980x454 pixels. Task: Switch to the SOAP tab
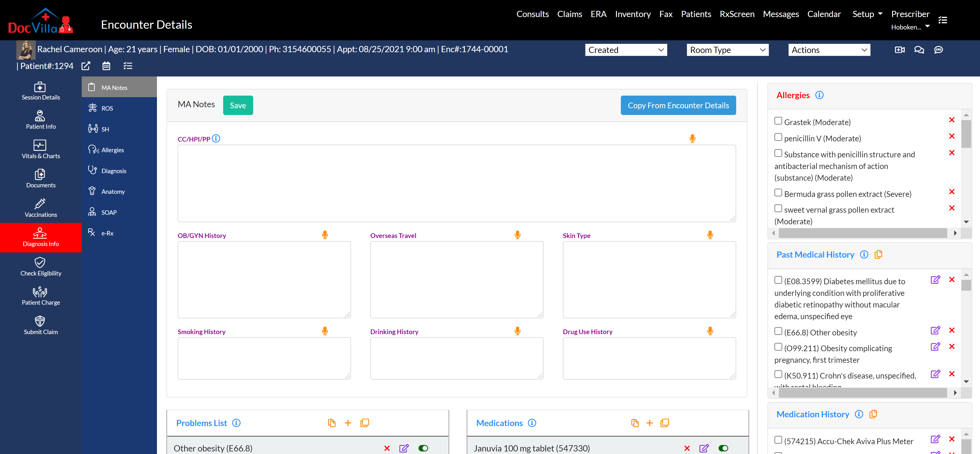click(x=109, y=213)
